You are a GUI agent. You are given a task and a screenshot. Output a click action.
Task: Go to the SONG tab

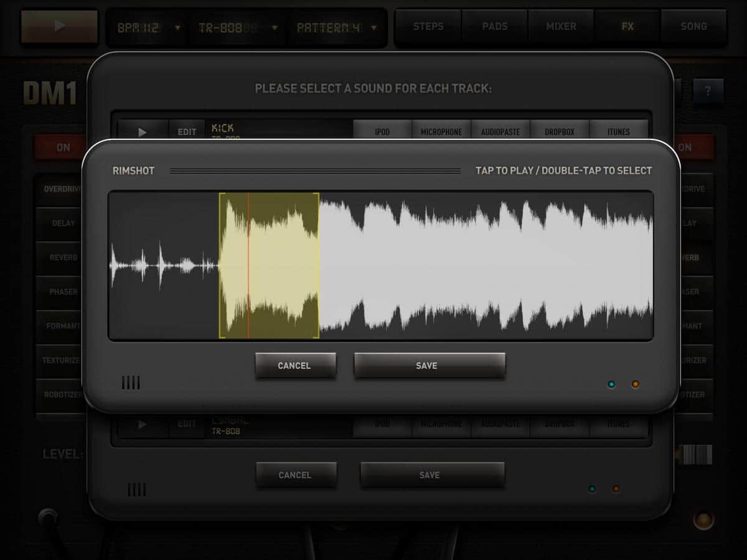693,27
